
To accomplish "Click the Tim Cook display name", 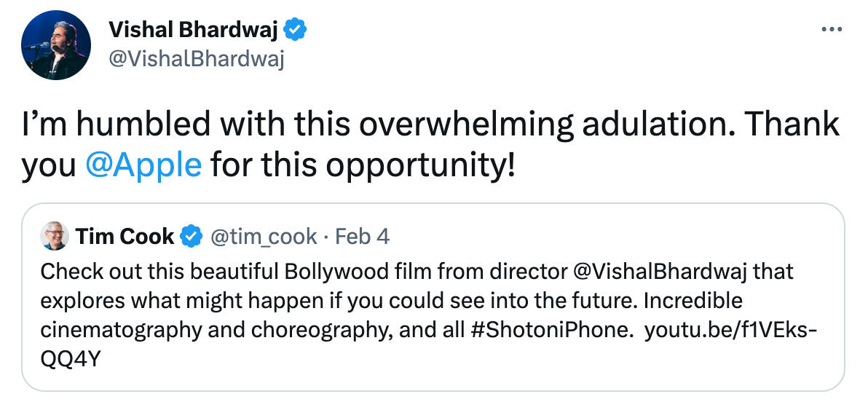I will point(125,237).
